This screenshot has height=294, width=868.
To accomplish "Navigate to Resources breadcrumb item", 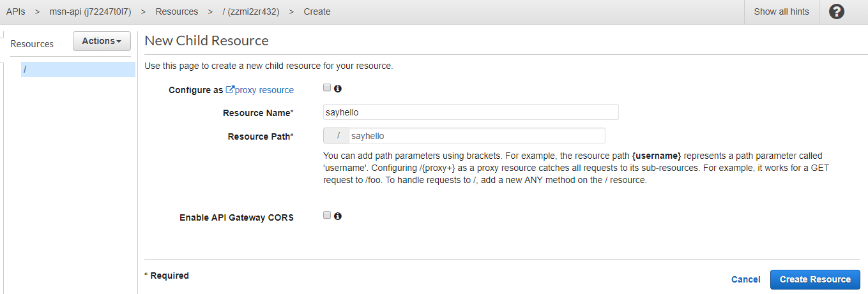I will (x=176, y=11).
